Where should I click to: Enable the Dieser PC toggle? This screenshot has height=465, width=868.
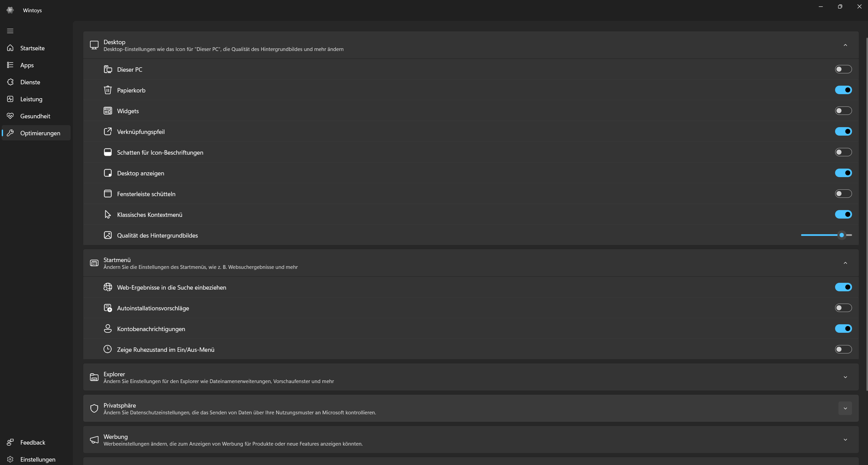(x=843, y=69)
